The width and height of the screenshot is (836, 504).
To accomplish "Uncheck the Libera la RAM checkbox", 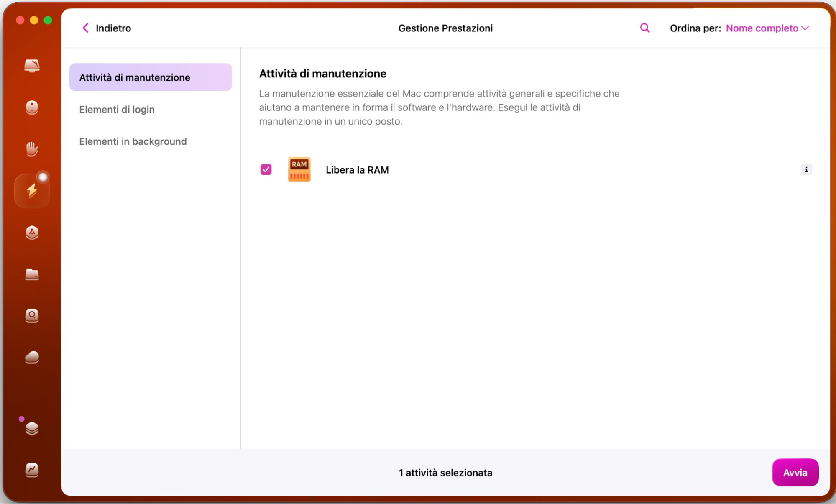I will point(266,169).
